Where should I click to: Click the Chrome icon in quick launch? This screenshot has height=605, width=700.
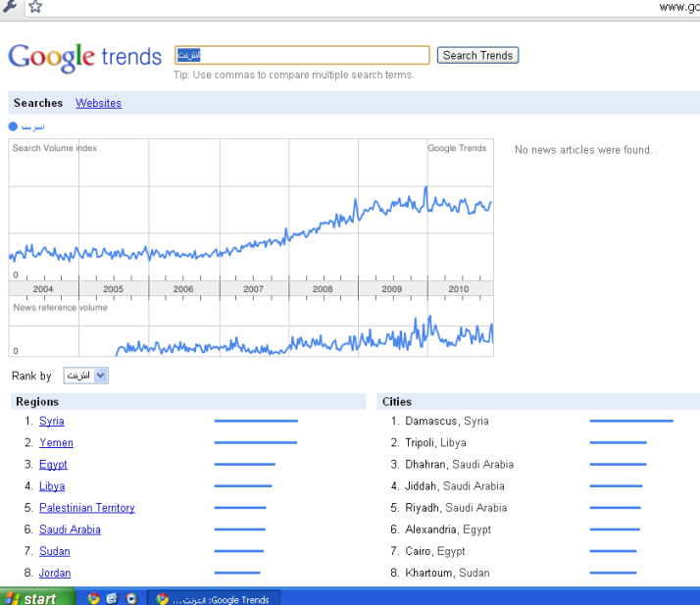click(x=93, y=598)
